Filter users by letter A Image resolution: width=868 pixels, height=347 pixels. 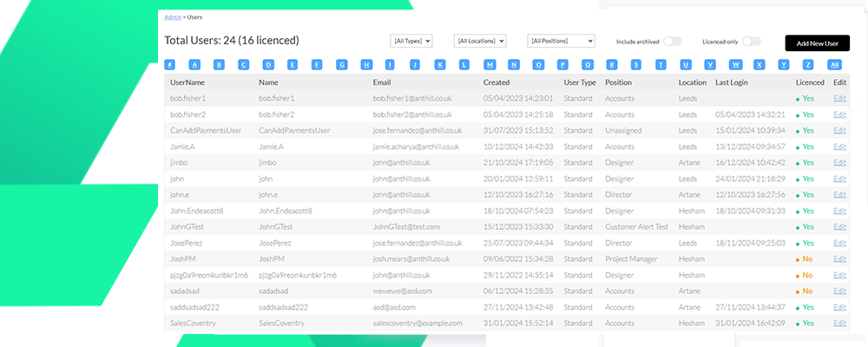pos(194,65)
